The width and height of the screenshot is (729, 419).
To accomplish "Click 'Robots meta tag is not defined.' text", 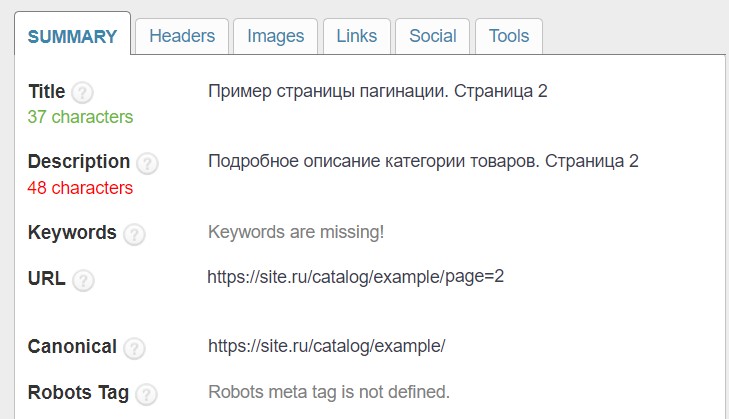I will [x=329, y=392].
